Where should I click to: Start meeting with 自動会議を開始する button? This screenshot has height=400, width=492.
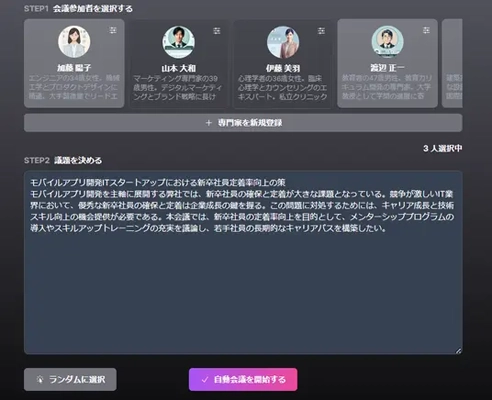pyautogui.click(x=243, y=379)
